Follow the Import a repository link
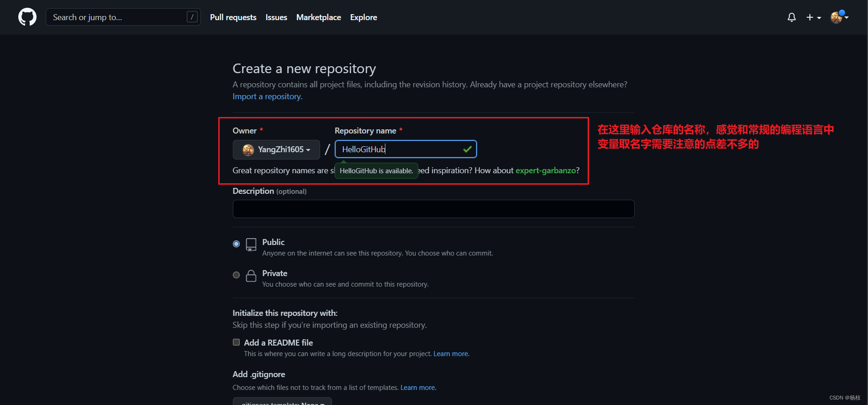The image size is (868, 405). pyautogui.click(x=268, y=96)
